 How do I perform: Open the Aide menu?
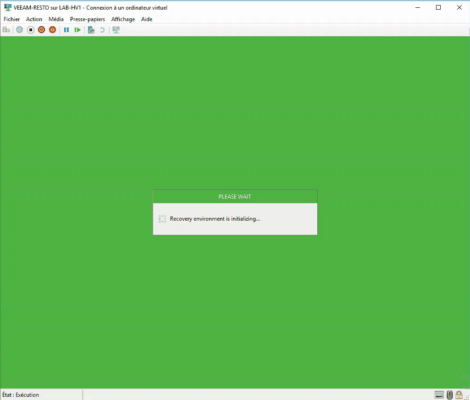(147, 19)
